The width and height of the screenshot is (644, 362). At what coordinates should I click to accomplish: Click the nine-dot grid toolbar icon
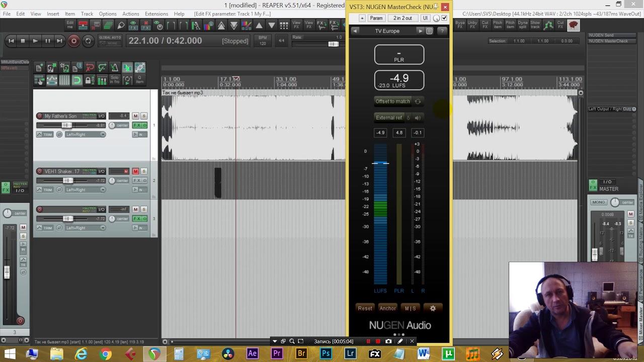pyautogui.click(x=284, y=25)
